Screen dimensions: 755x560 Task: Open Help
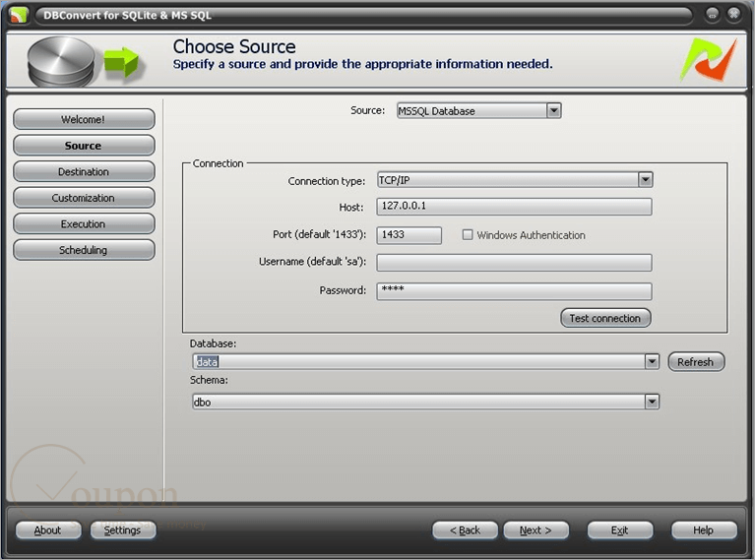pos(704,530)
